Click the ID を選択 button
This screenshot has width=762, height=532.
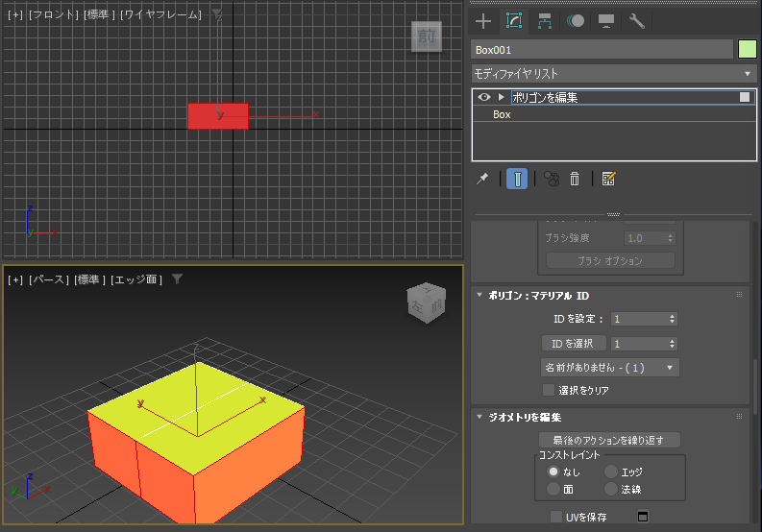point(574,344)
